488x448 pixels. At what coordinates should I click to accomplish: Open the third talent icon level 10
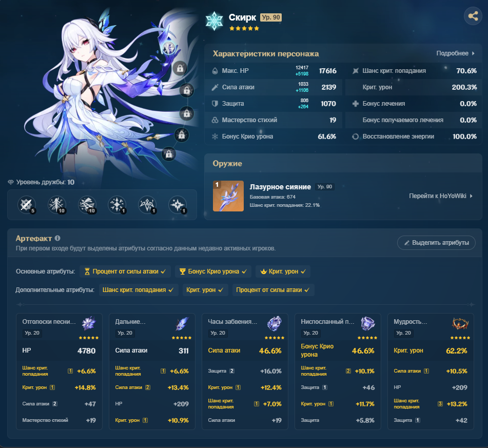pyautogui.click(x=87, y=205)
